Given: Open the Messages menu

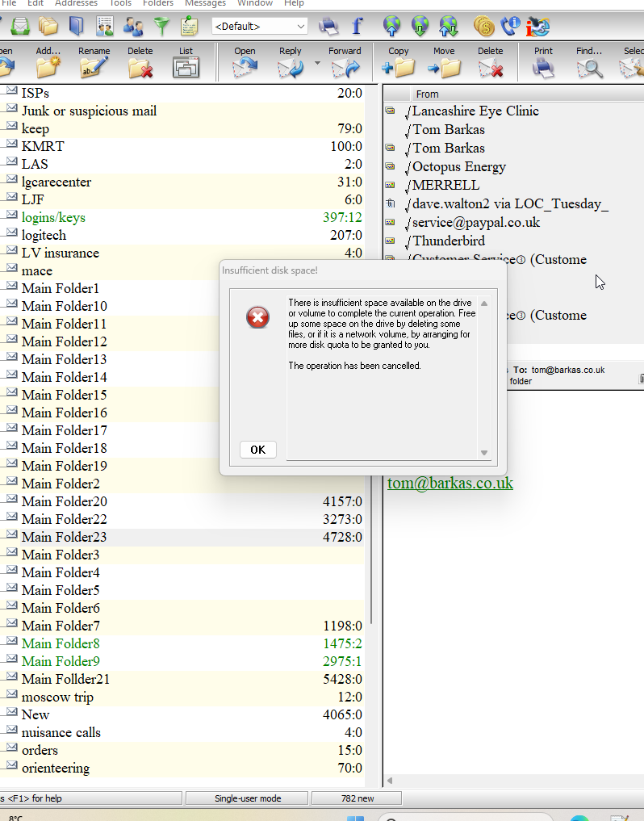Looking at the screenshot, I should pyautogui.click(x=205, y=3).
